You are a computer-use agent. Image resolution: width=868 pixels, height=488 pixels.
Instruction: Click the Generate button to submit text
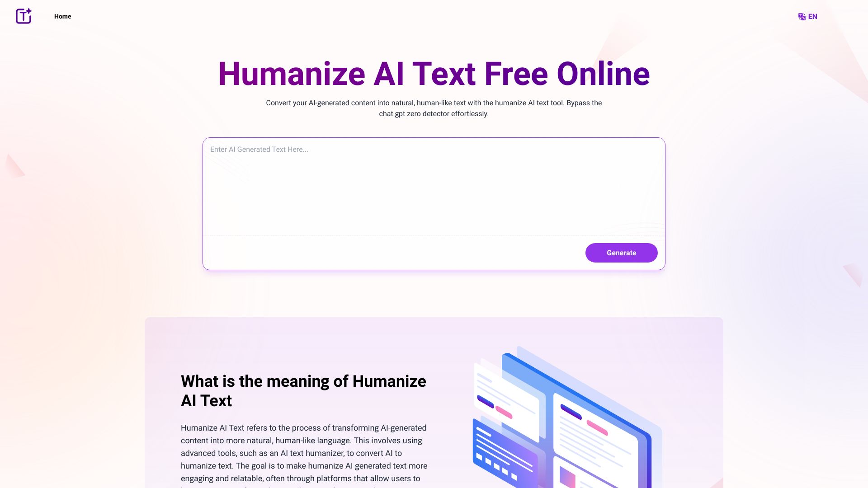(621, 253)
